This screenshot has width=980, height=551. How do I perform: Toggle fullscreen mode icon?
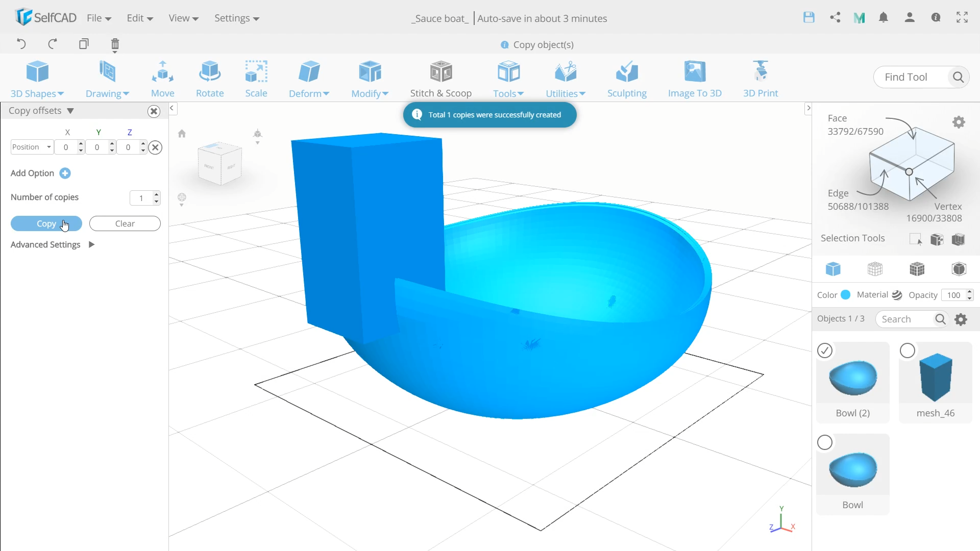[x=962, y=17]
